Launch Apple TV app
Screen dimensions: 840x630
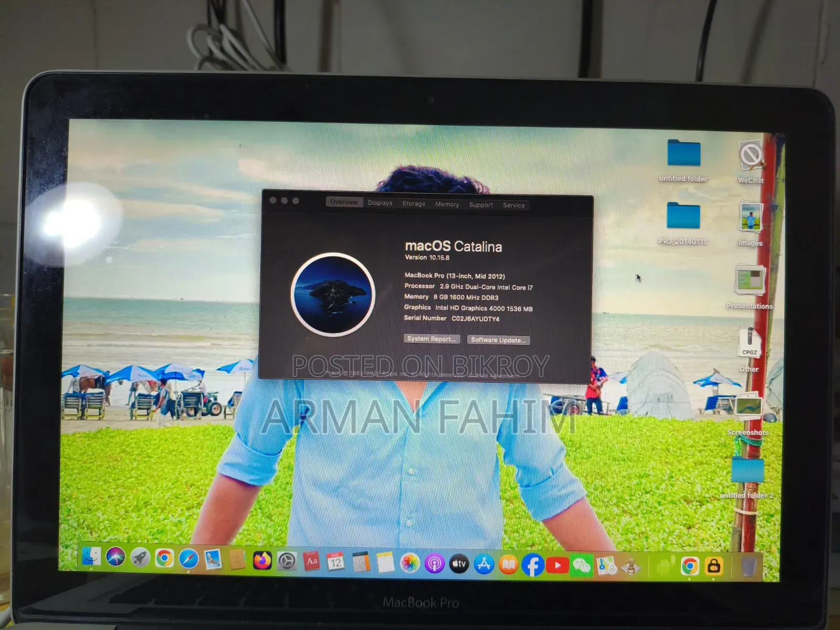(459, 564)
